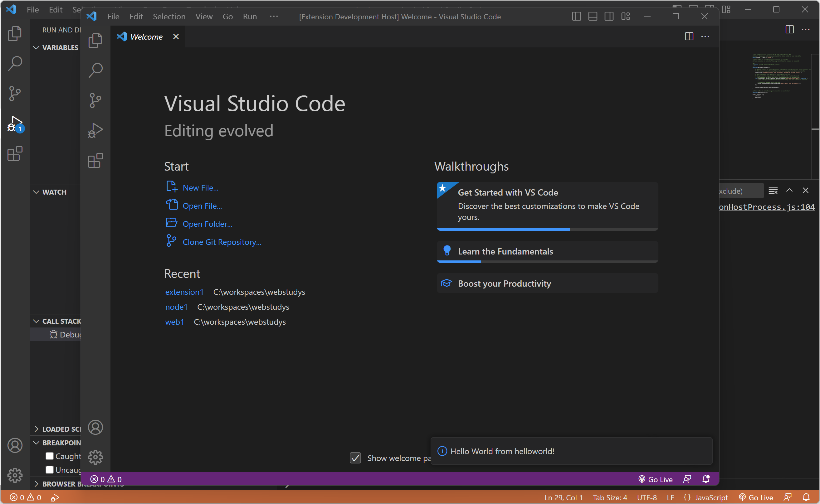Open Search view in front window
This screenshot has height=504, width=820.
click(x=95, y=70)
